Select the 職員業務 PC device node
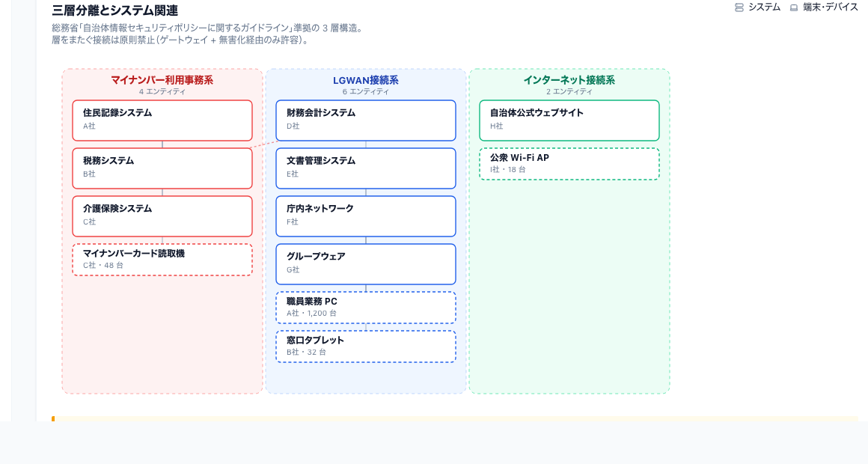 [366, 307]
